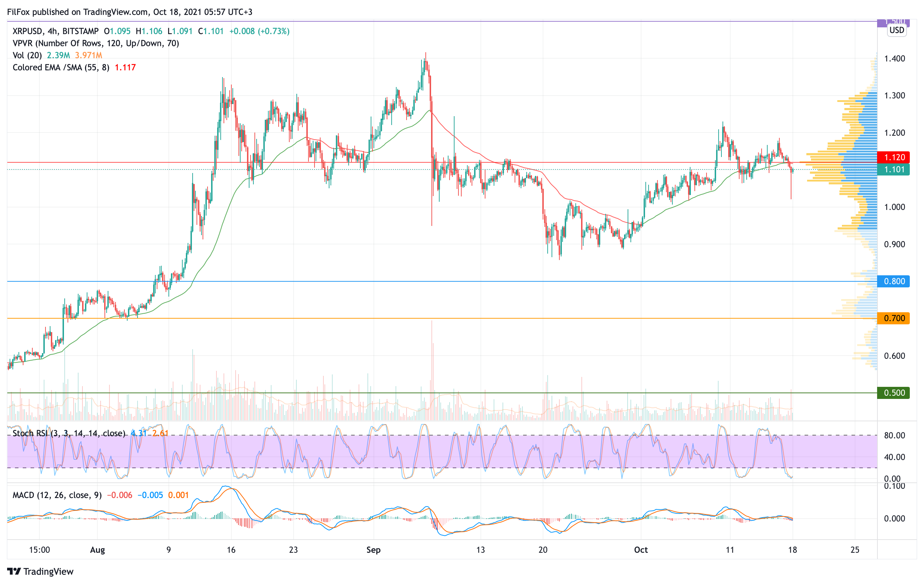Select the red 1.120 price label
Screen dimensions: 924x584
(893, 157)
